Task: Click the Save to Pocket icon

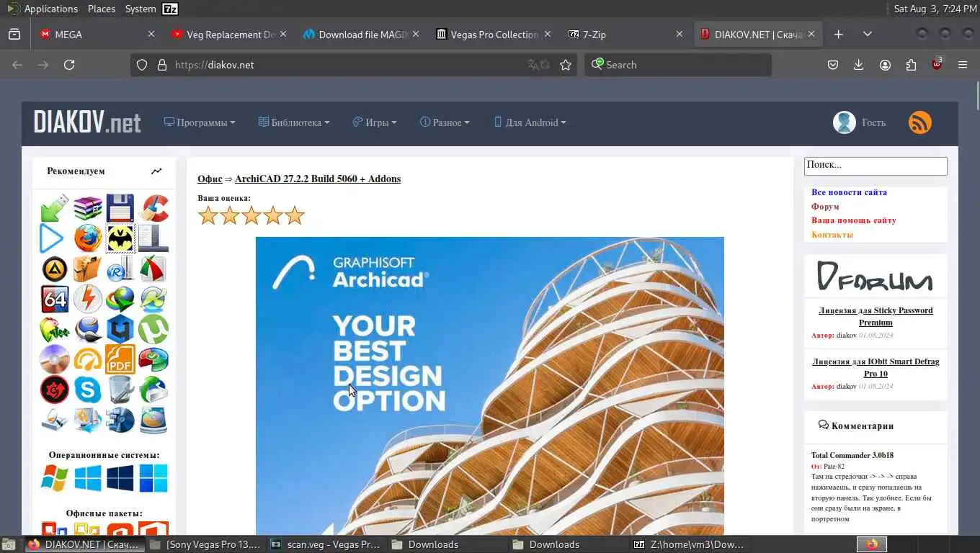Action: coord(832,65)
